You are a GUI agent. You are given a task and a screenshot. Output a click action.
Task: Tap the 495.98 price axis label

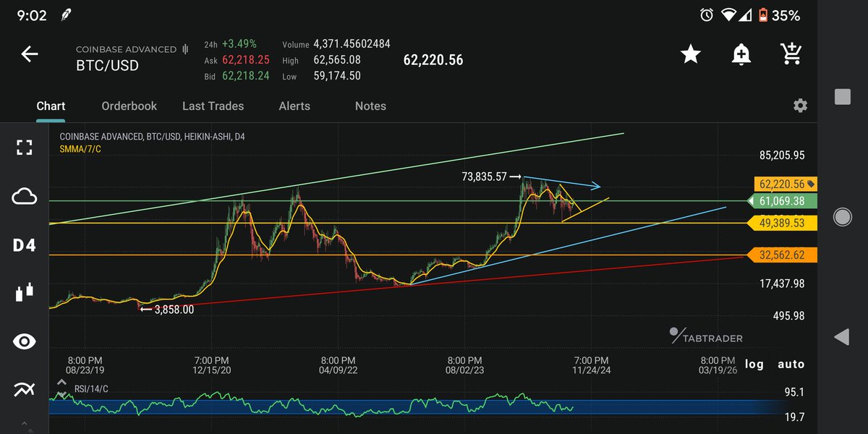(x=788, y=315)
